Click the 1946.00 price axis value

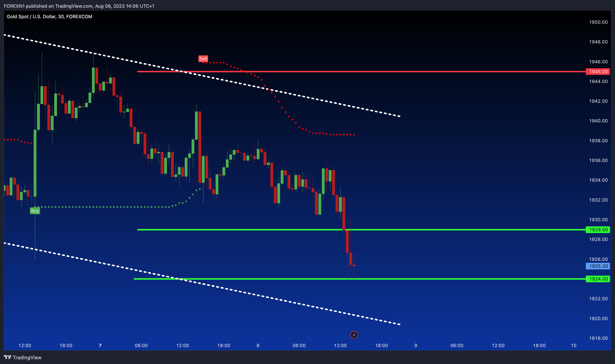[x=598, y=62]
